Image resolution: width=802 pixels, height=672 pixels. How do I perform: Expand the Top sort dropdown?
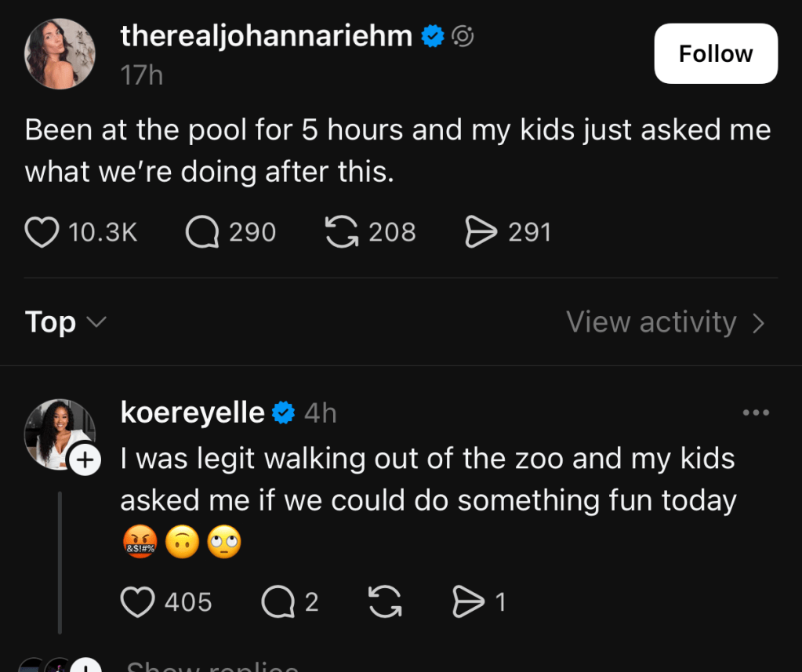tap(65, 322)
